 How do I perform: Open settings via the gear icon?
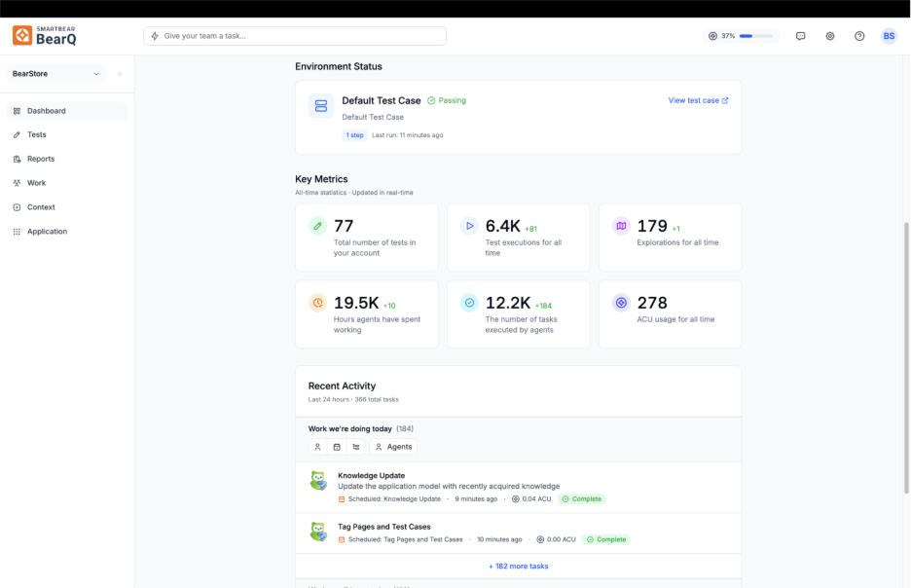point(830,36)
